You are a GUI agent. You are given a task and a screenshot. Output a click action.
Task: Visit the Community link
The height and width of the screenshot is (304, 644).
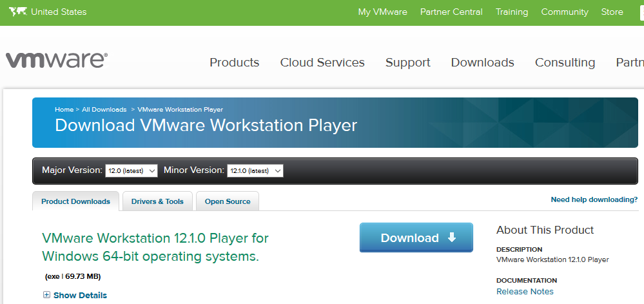coord(565,12)
